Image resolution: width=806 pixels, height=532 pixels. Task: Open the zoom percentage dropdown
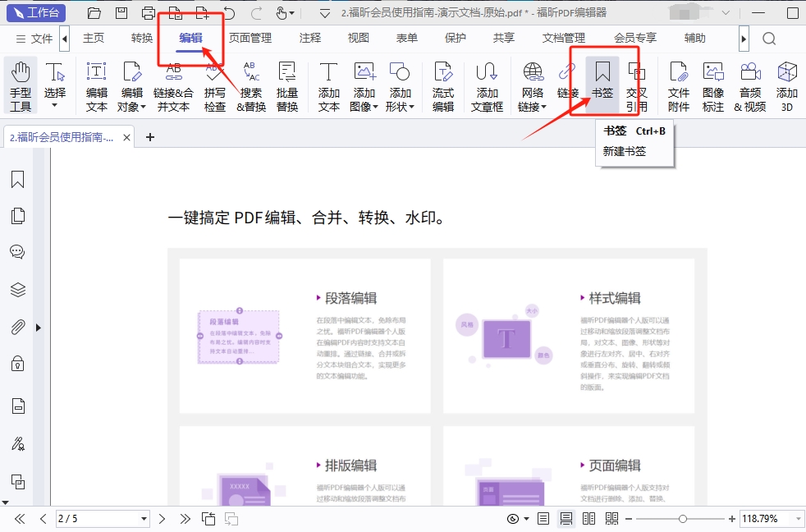pos(798,519)
